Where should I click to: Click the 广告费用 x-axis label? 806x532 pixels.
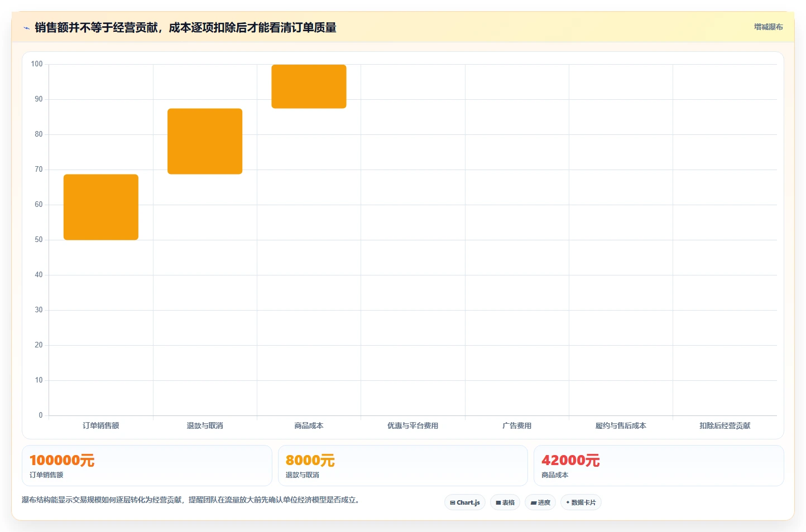(x=517, y=425)
